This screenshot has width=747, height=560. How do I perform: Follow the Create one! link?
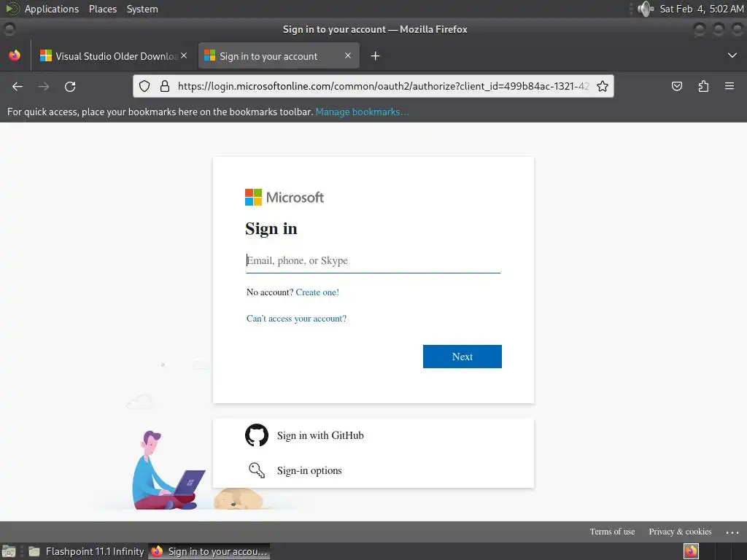pos(317,292)
